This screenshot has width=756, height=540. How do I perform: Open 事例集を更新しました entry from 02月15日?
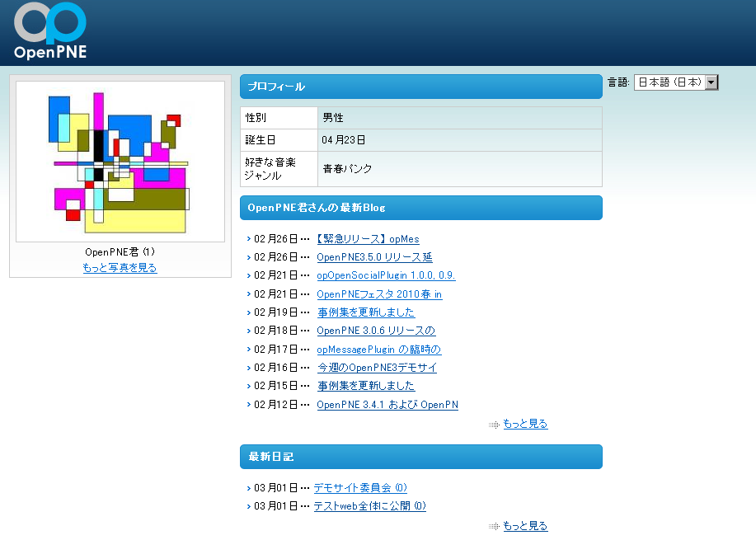[366, 386]
